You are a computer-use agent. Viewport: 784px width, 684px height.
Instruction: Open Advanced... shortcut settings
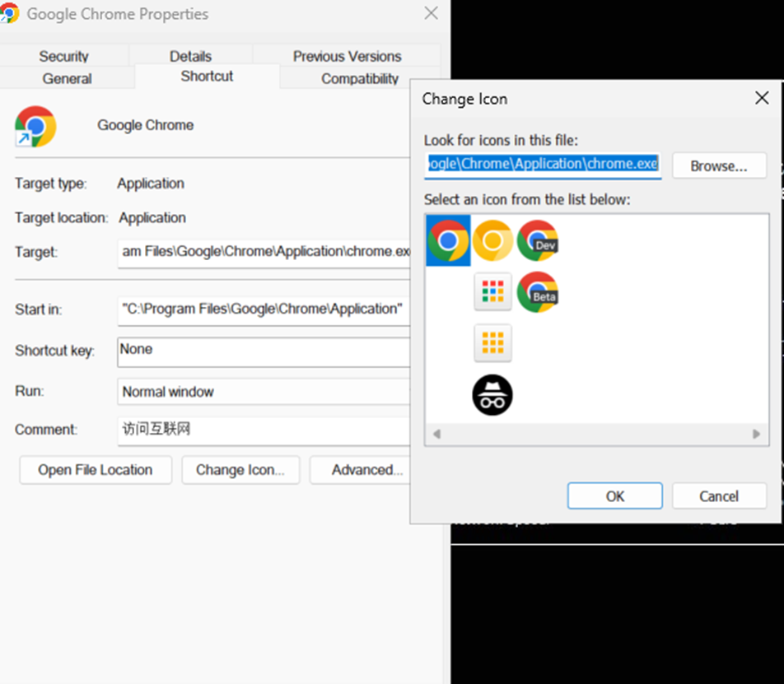(x=360, y=470)
